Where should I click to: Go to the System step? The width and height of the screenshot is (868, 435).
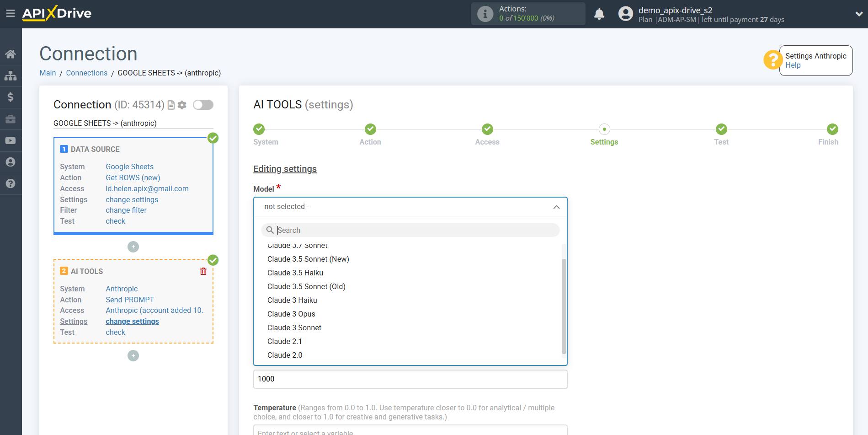click(259, 129)
